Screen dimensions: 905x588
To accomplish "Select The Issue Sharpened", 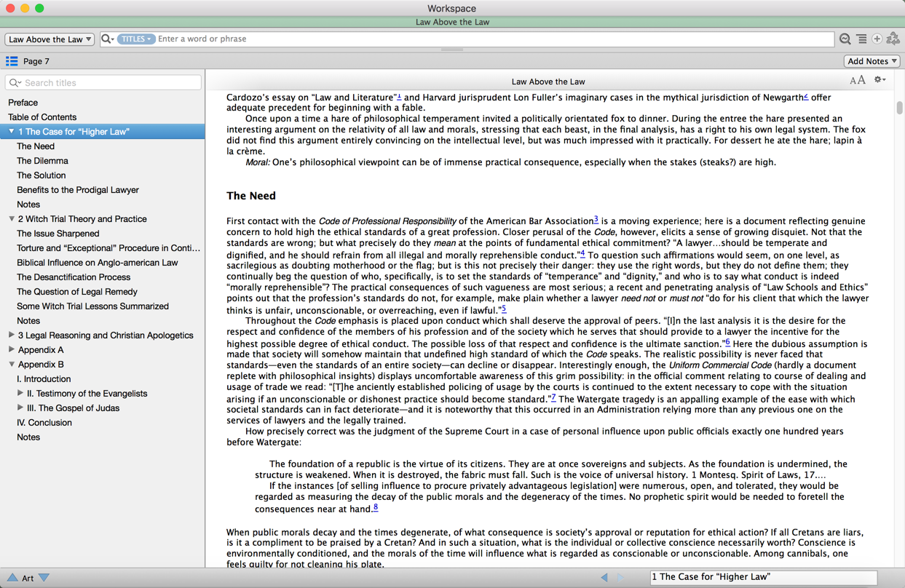I will (58, 234).
